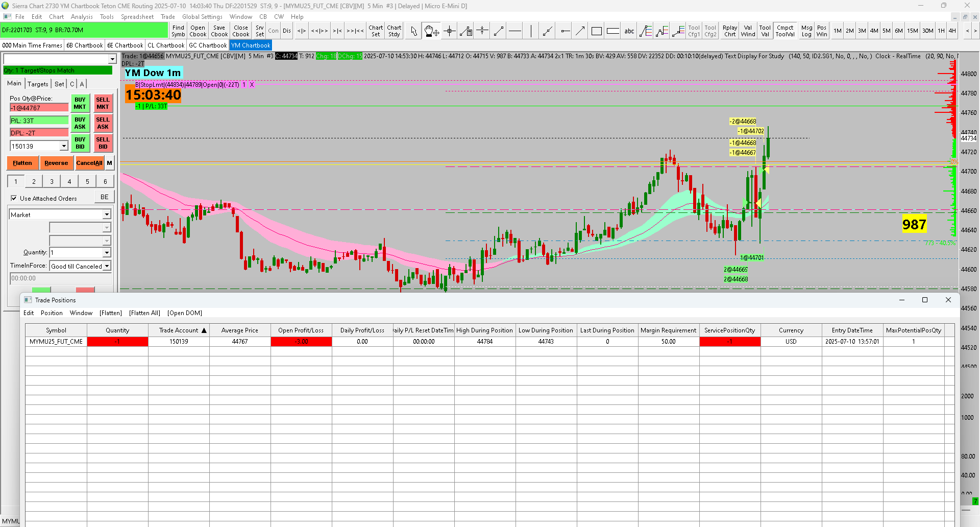Viewport: 980px width, 527px height.
Task: Choose the arrow drawing tool
Action: click(580, 31)
